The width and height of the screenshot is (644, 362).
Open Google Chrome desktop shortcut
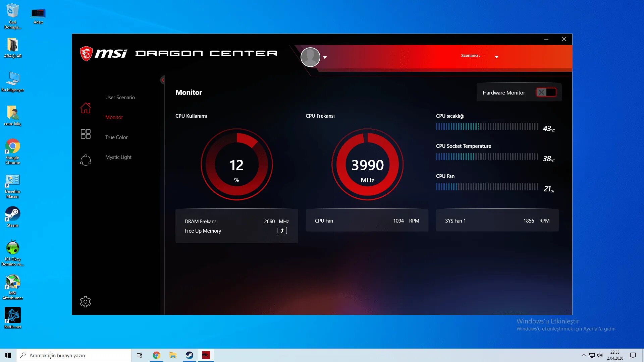coord(12,151)
